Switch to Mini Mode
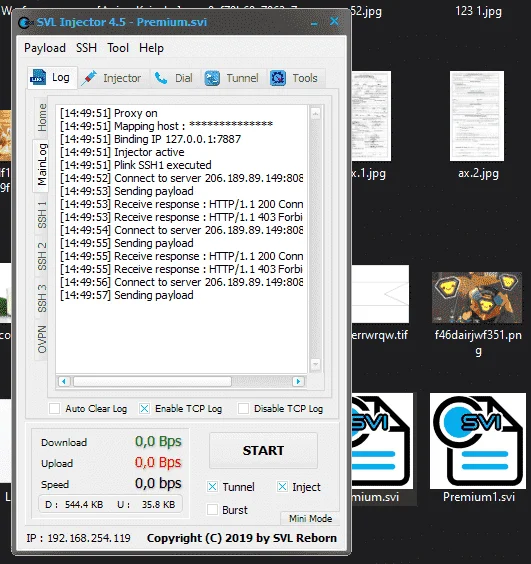Screen dimensions: 531x564 [x=310, y=518]
